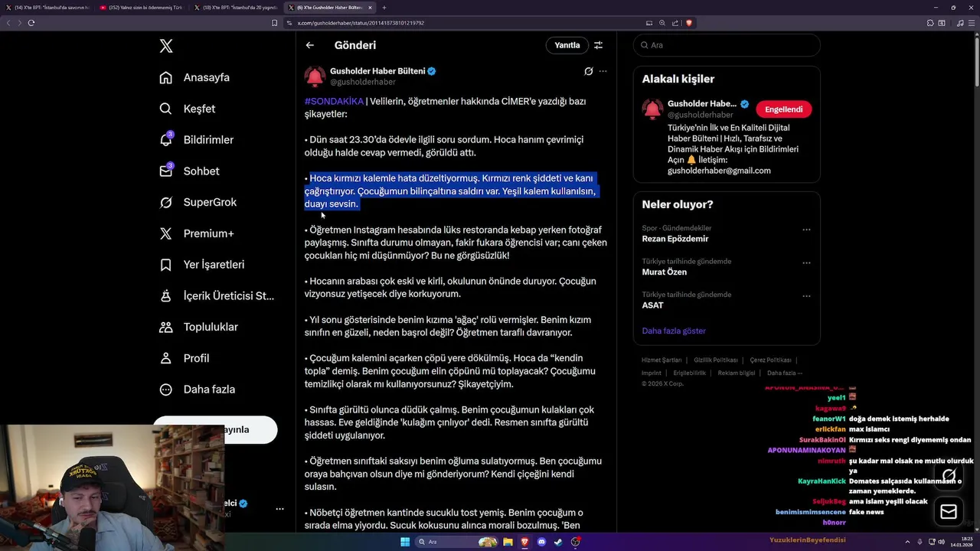Screen dimensions: 980x551
Task: Click Daha fazla göster link
Action: pos(674,331)
